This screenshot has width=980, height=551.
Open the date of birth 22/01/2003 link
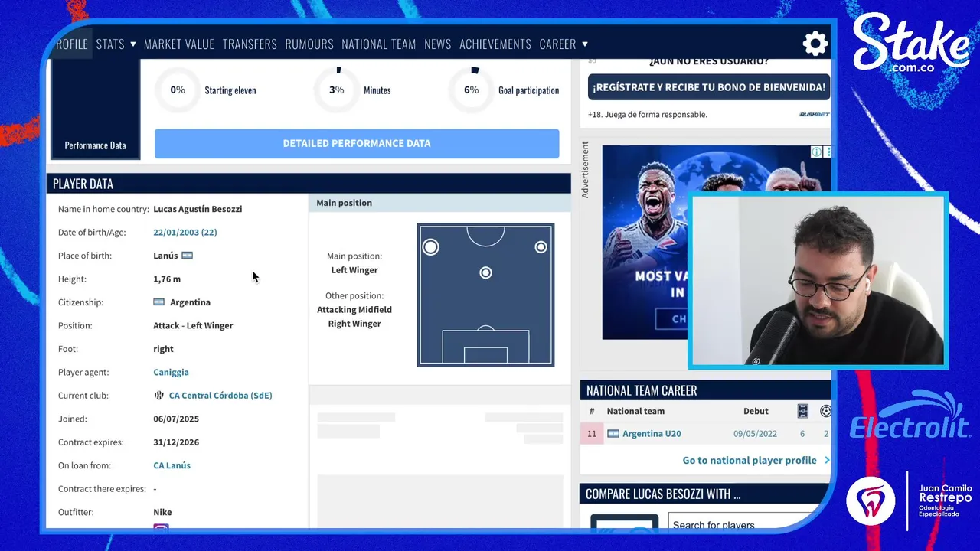[185, 233]
